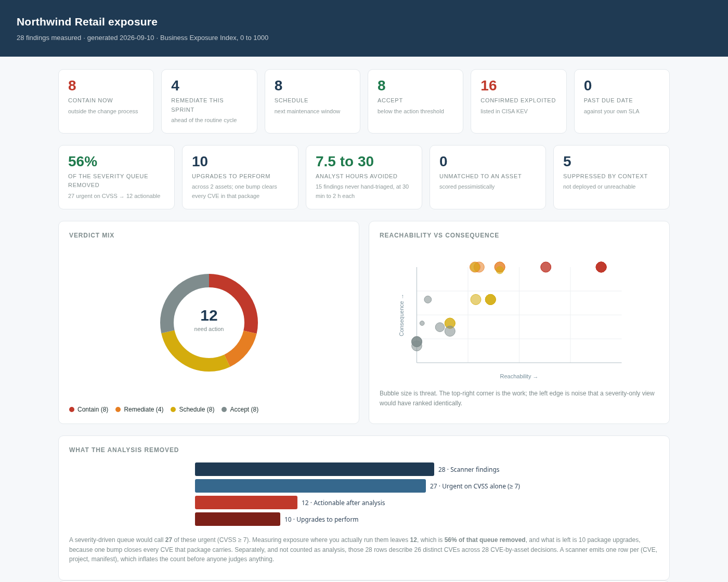
Task: Click the "VERDICT MIX" heading
Action: pos(92,235)
